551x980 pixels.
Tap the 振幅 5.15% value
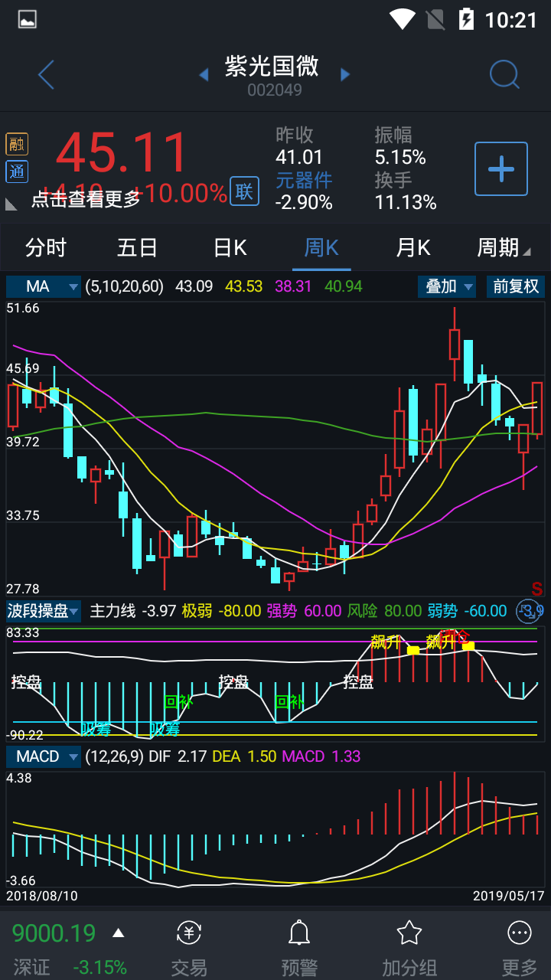coord(400,158)
